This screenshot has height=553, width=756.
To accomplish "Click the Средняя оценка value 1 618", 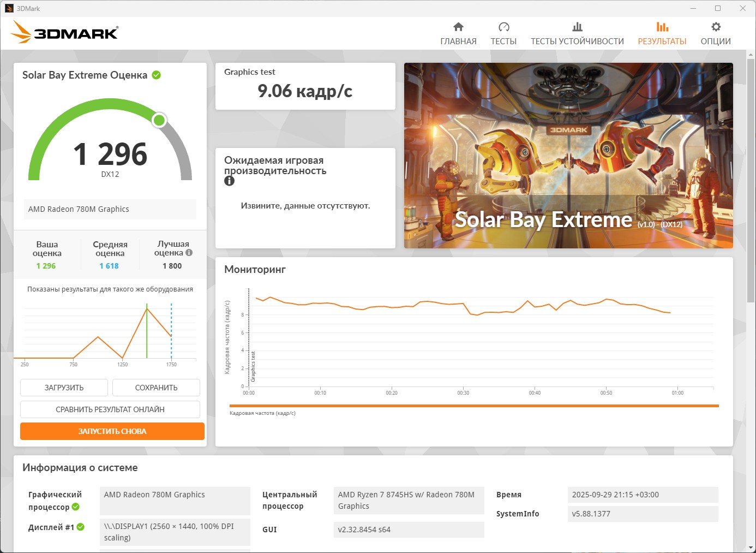I will coord(109,266).
